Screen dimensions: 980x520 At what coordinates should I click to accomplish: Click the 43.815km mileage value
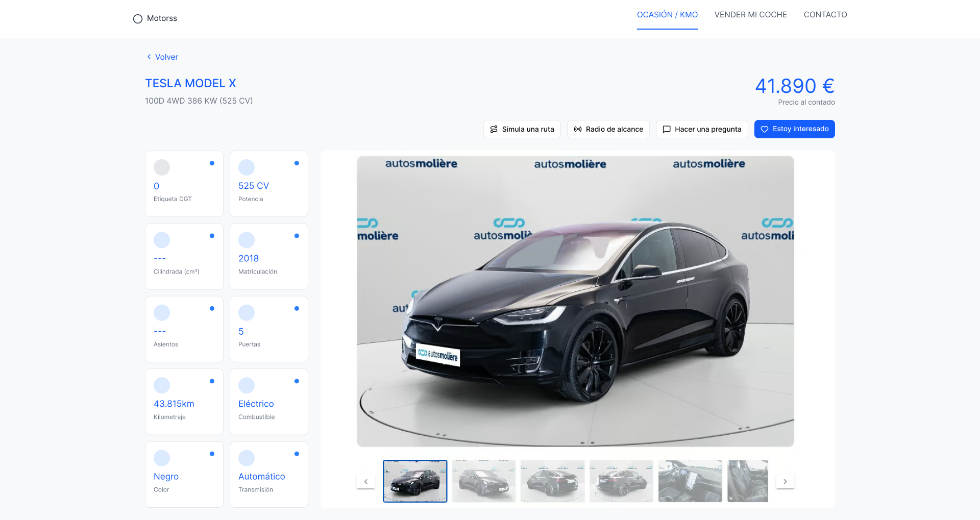click(x=174, y=404)
